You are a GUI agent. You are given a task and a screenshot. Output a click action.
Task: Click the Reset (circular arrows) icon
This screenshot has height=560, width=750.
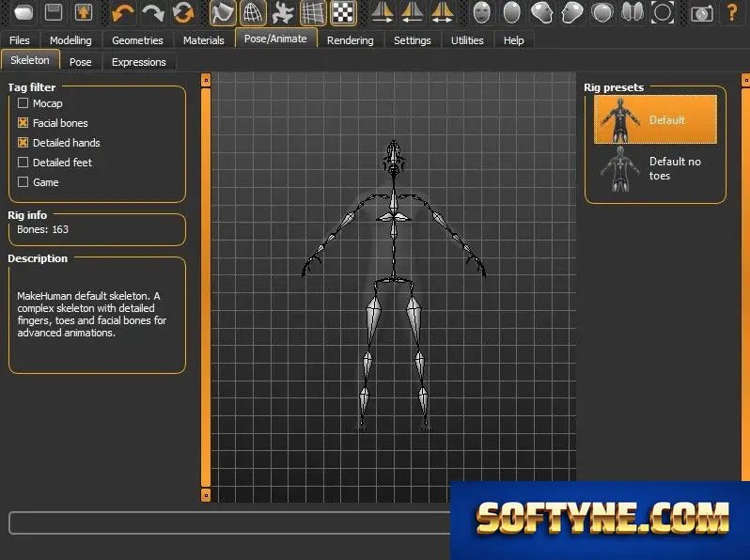coord(183,12)
